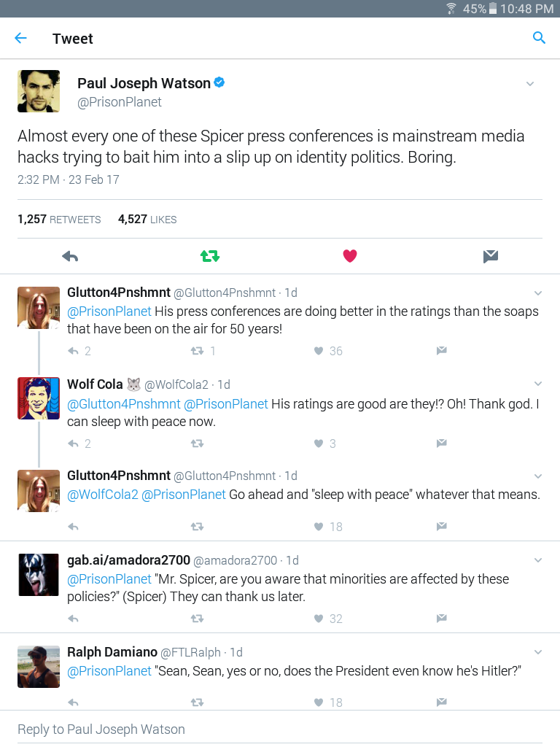Open the @Glutton4Pnshmnt mention in Wolf Cola's reply
Image resolution: width=560 pixels, height=747 pixels.
(x=124, y=404)
